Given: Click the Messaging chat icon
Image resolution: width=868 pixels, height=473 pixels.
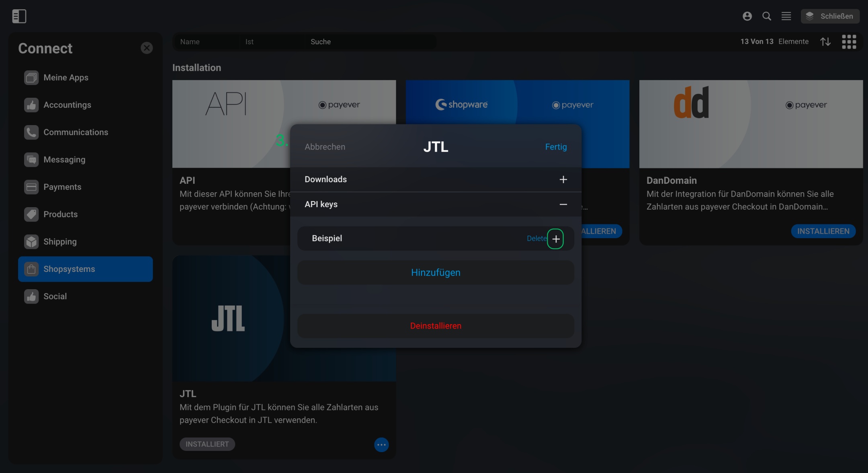Looking at the screenshot, I should (31, 160).
